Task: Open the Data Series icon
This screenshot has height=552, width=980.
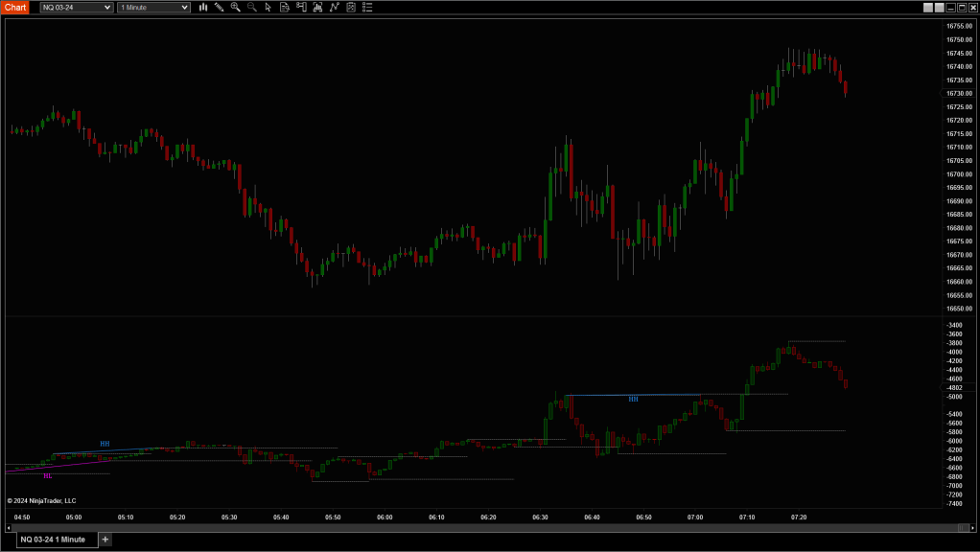Action: point(317,7)
